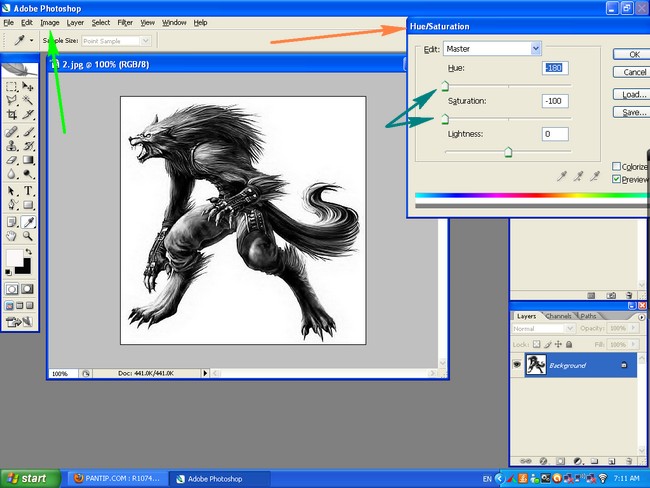The height and width of the screenshot is (488, 650).
Task: Add a layer mask in Layers panel
Action: coord(560,461)
